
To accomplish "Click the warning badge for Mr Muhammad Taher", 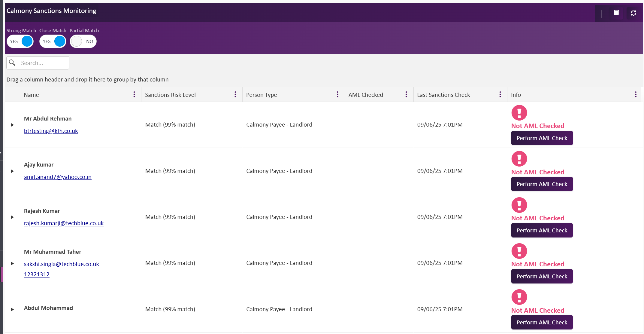I will tap(519, 251).
